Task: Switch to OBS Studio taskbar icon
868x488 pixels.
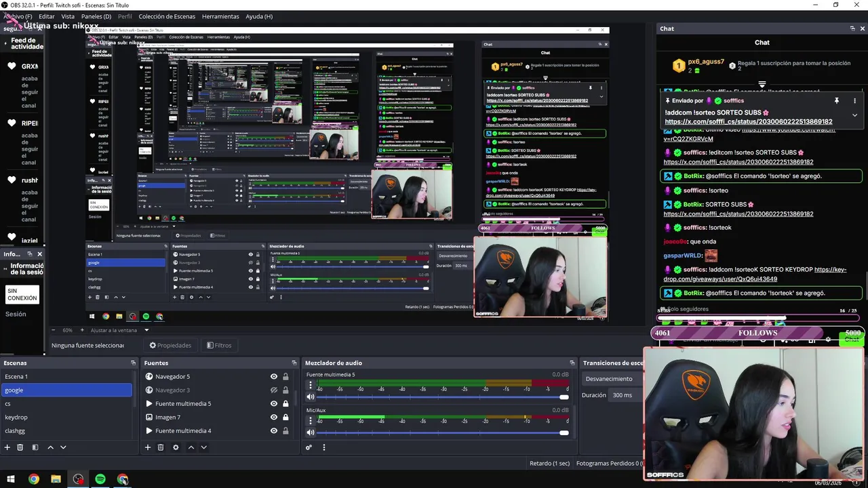Action: 78,479
